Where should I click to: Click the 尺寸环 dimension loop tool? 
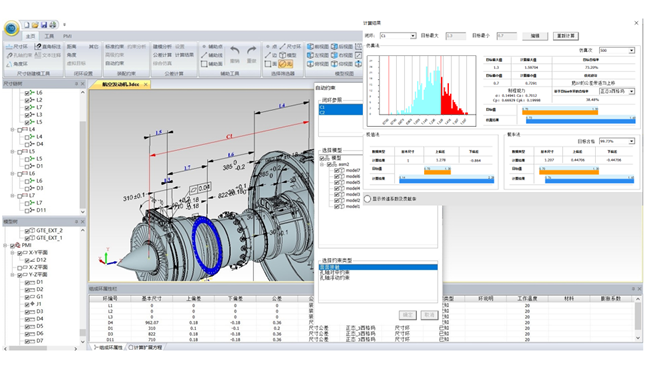coord(17,47)
